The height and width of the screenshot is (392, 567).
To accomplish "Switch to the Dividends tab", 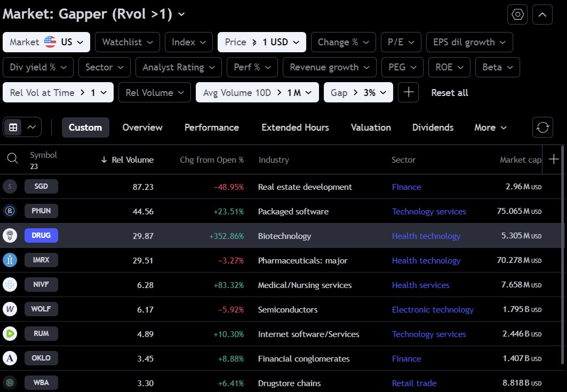I will [x=433, y=127].
